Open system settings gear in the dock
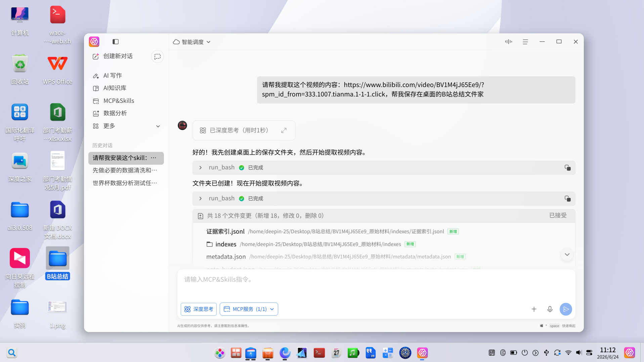This screenshot has width=644, height=362. pyautogui.click(x=405, y=353)
